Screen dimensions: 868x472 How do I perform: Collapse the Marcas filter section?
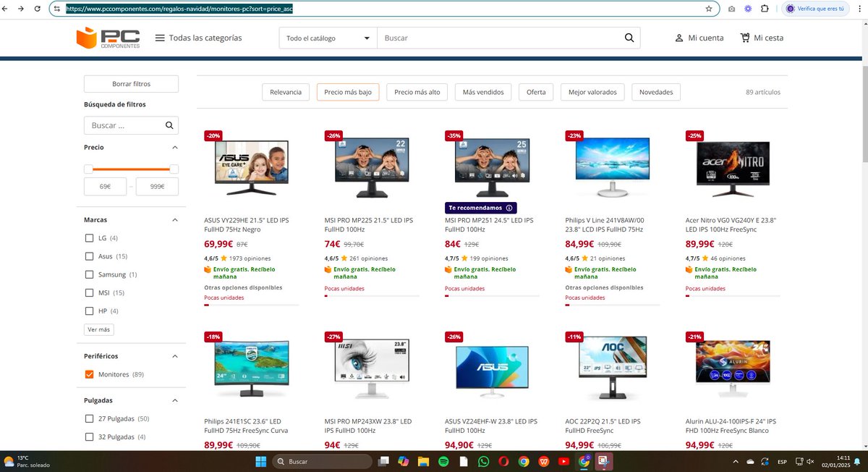(174, 219)
